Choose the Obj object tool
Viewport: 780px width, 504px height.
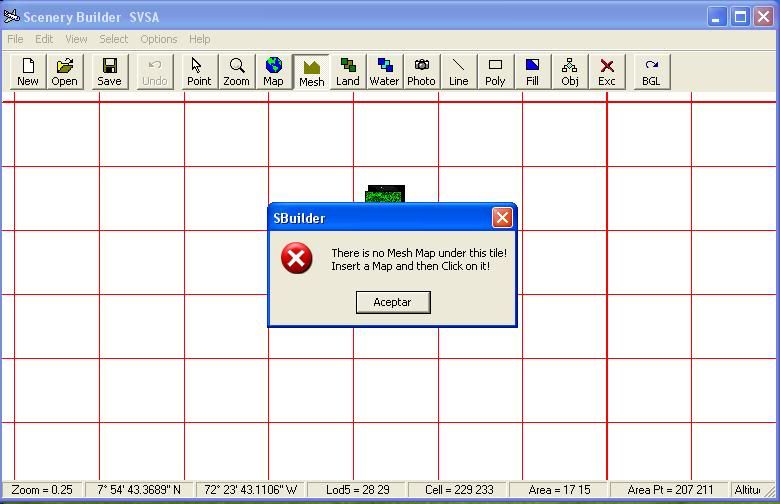coord(570,72)
